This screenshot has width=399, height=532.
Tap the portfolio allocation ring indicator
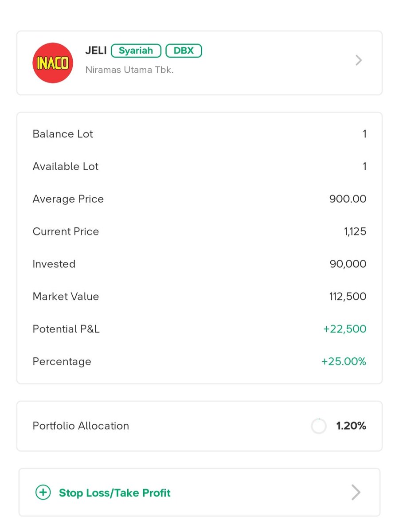click(319, 426)
